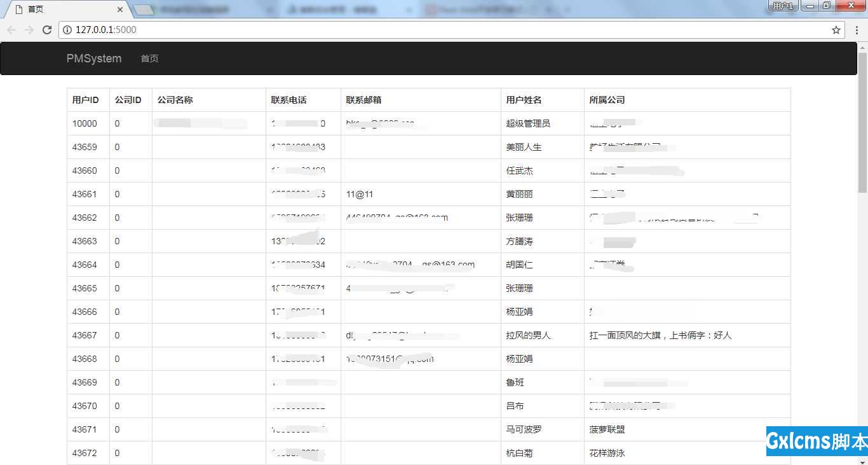The height and width of the screenshot is (465, 868).
Task: Click name 杭白菊
Action: (519, 453)
